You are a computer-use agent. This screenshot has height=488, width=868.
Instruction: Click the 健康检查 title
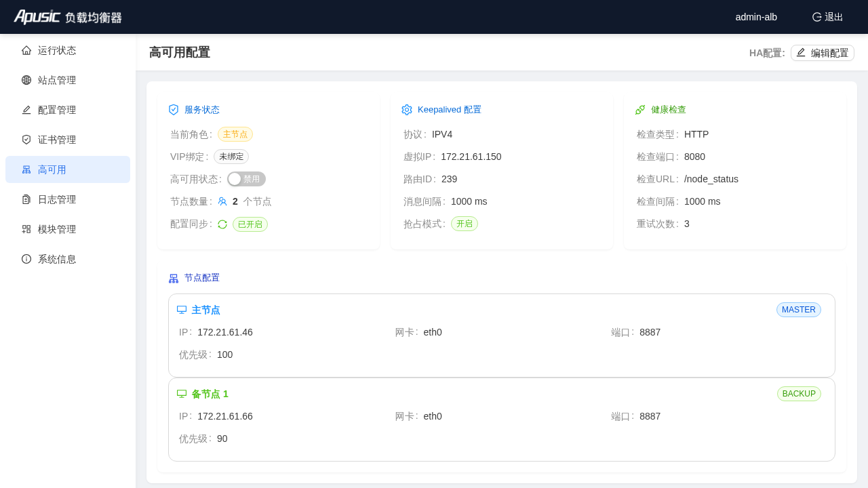[x=669, y=110]
